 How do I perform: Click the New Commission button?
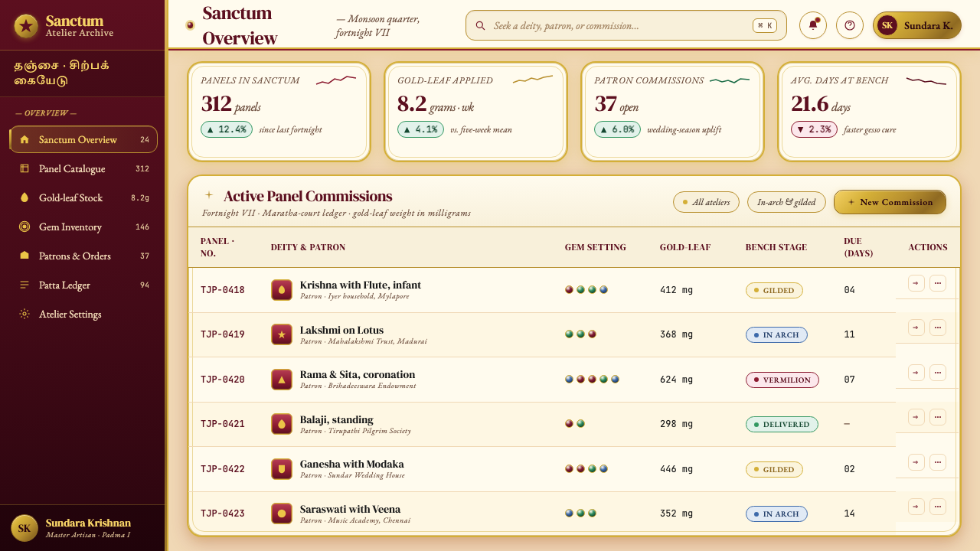click(x=890, y=202)
